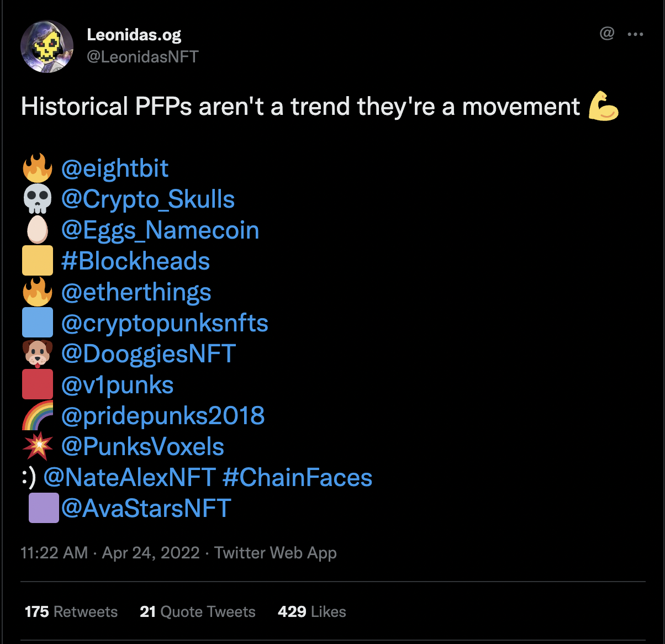The width and height of the screenshot is (665, 644).
Task: Open the tweet's three-dot more menu
Action: (635, 34)
